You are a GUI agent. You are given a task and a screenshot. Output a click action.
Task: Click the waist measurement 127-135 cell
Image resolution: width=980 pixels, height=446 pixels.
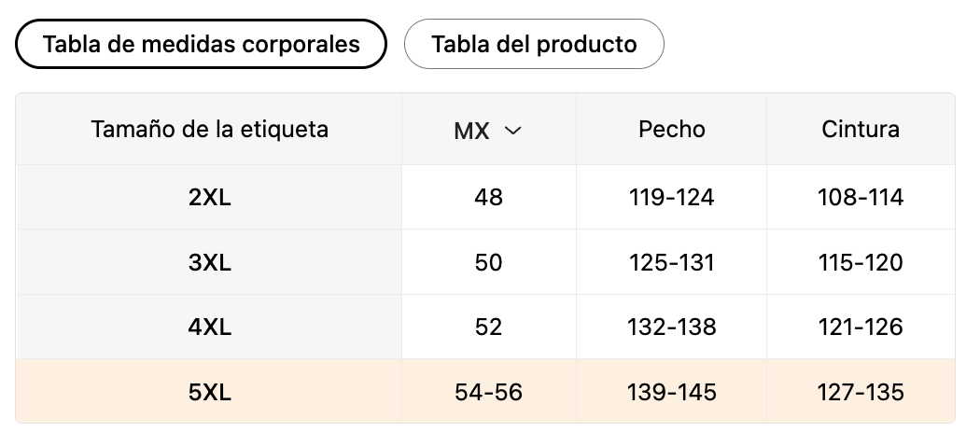coord(861,392)
